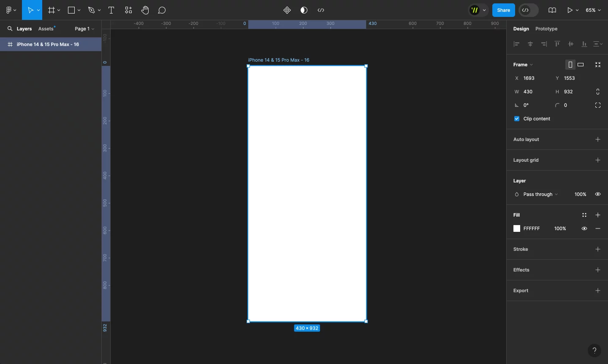
Task: Click the Create component icon
Action: click(x=287, y=10)
